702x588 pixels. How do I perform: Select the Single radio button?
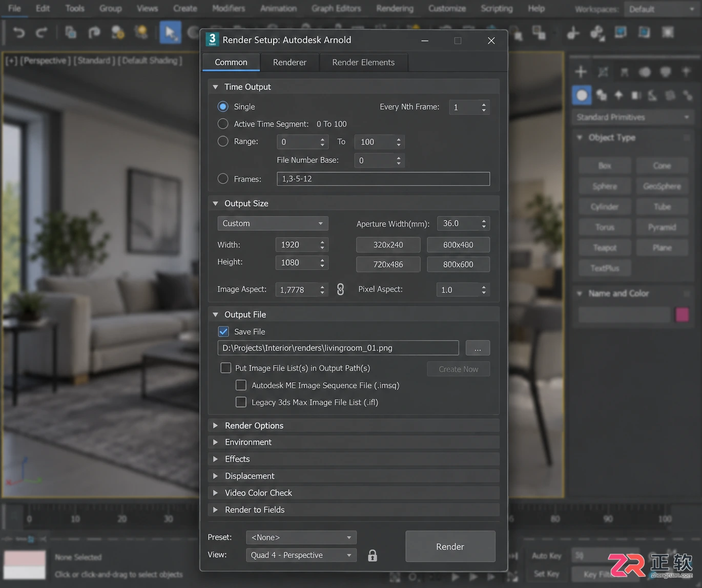(x=223, y=107)
